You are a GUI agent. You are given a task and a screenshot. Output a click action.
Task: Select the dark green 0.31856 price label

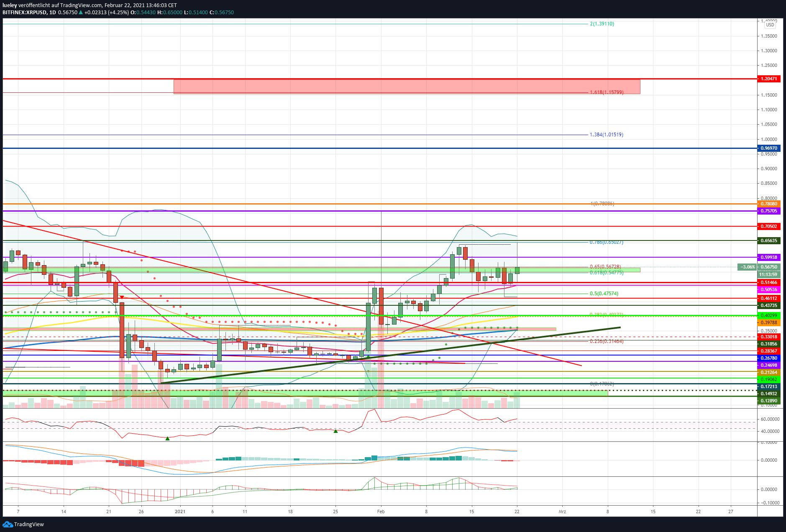pyautogui.click(x=769, y=344)
